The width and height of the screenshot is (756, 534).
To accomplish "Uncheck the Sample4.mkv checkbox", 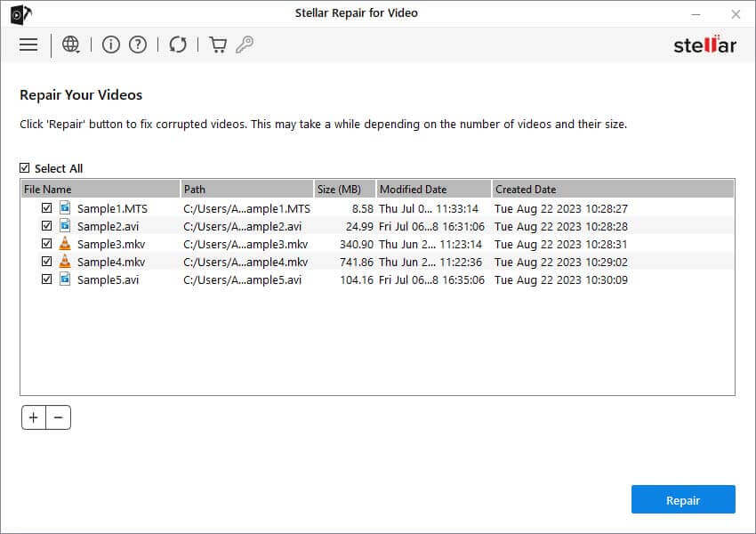I will [46, 262].
